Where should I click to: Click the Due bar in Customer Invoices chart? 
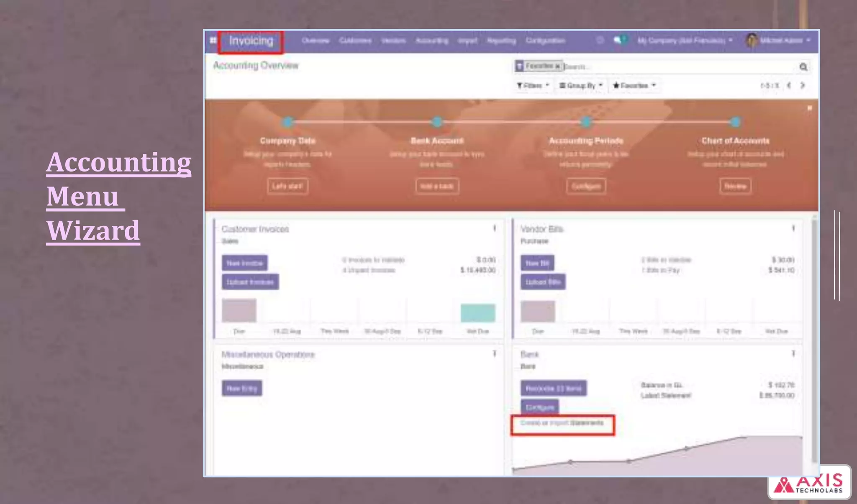coord(239,310)
